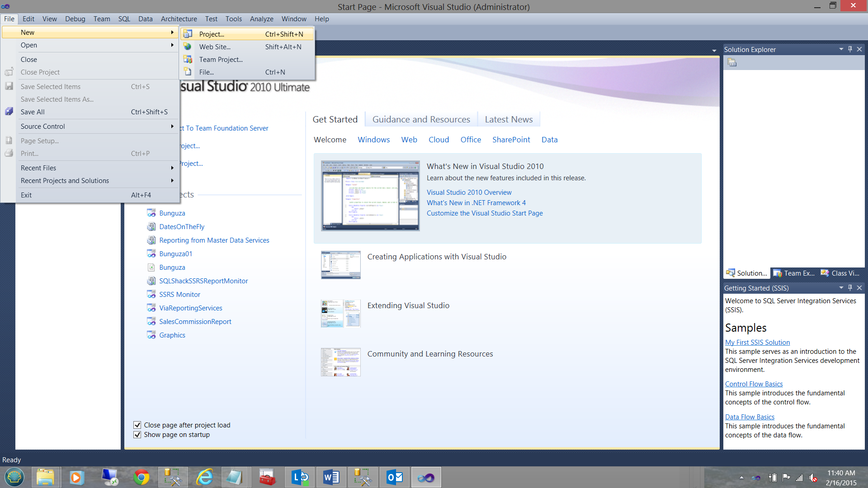Open Visual Studio 2010 Overview link
Viewport: 868px width, 488px height.
point(469,192)
